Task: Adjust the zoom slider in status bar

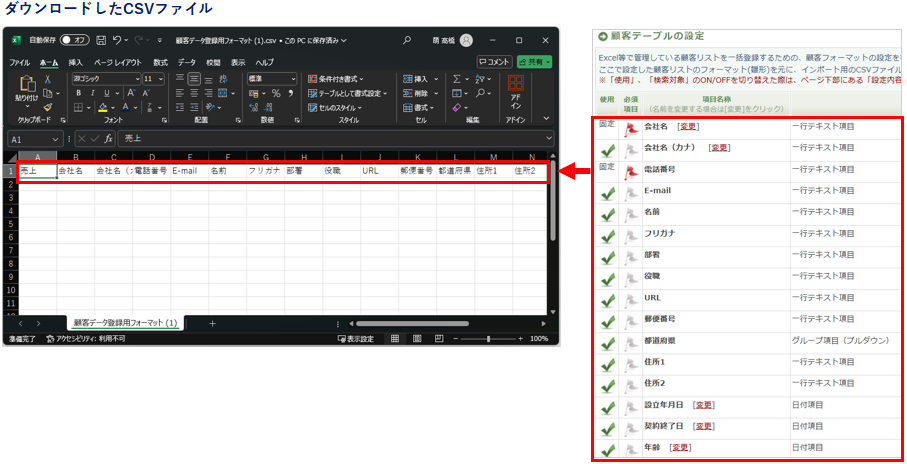Action: (x=488, y=339)
